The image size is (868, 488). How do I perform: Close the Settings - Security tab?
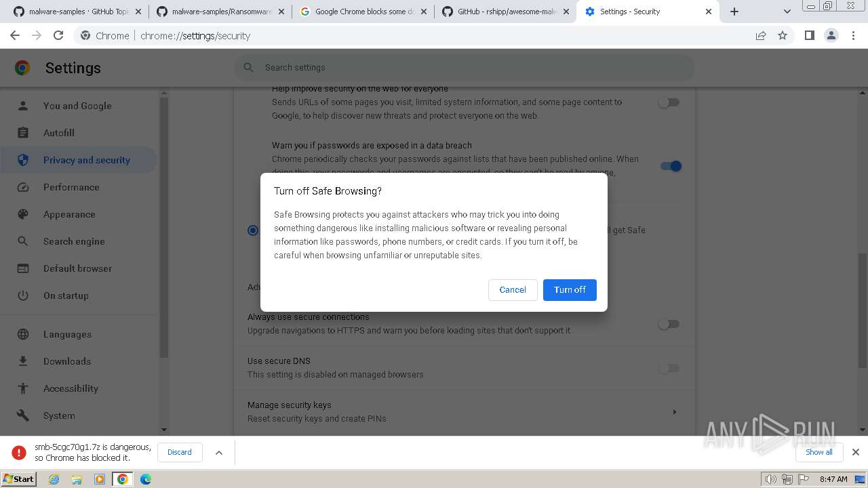click(709, 12)
